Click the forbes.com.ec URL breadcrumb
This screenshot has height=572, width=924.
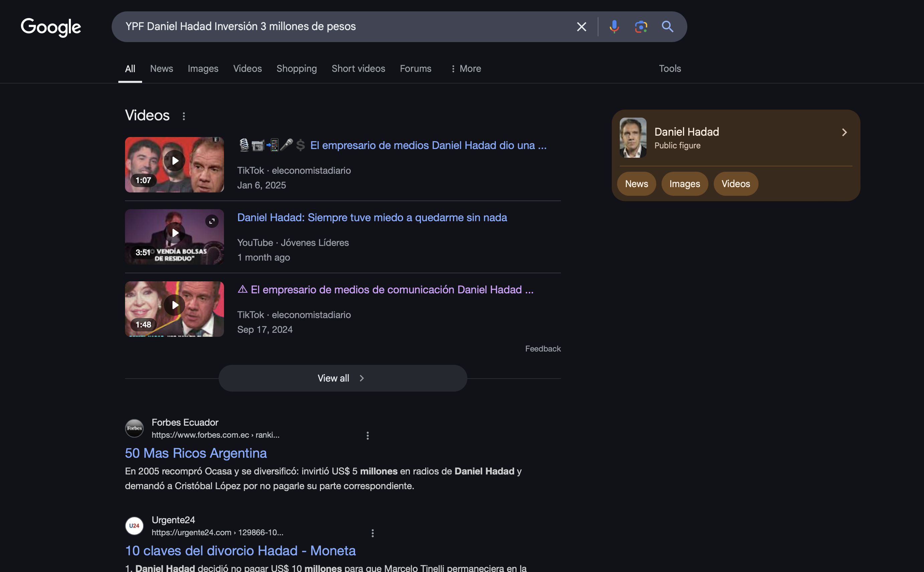point(215,435)
